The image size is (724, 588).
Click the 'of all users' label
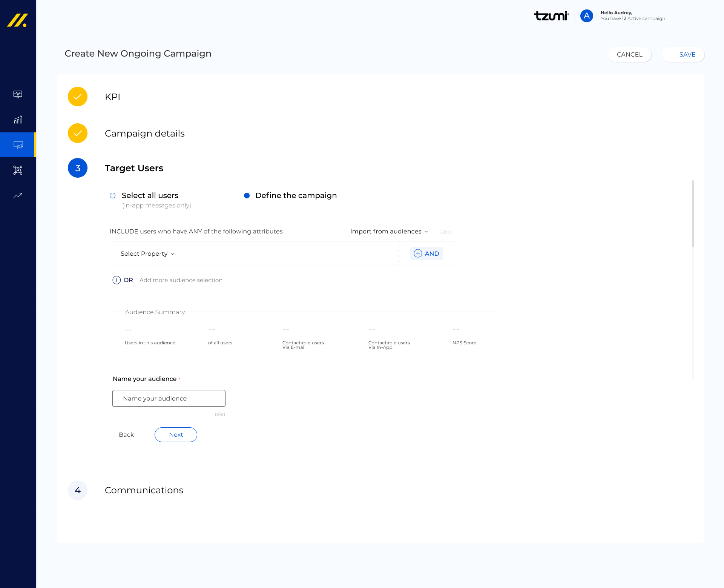[x=220, y=343]
